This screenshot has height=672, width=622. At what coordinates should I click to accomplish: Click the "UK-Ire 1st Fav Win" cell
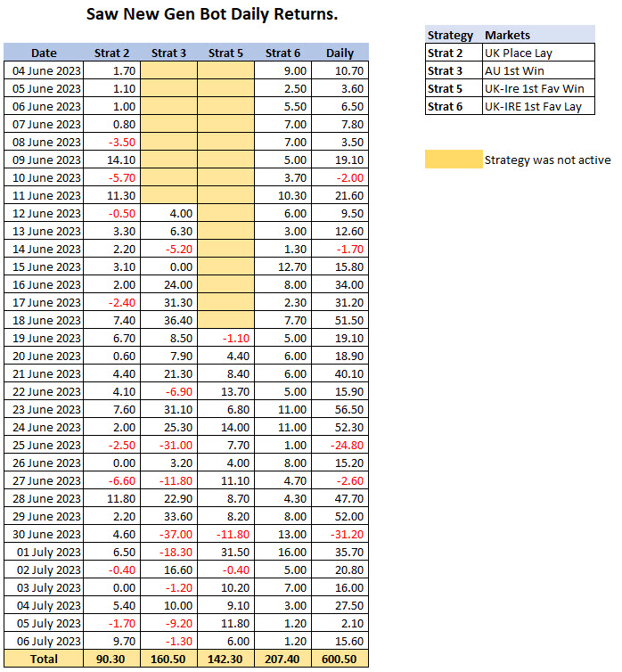point(538,88)
